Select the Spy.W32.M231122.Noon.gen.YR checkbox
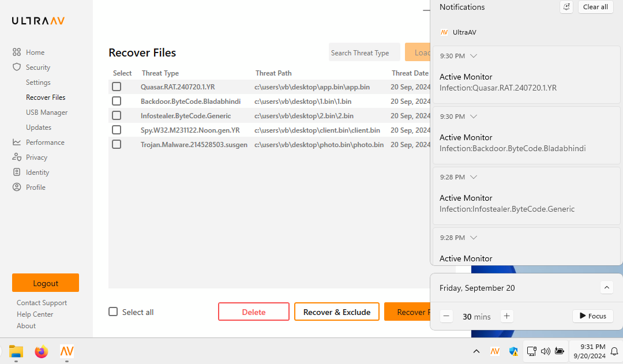 [117, 130]
